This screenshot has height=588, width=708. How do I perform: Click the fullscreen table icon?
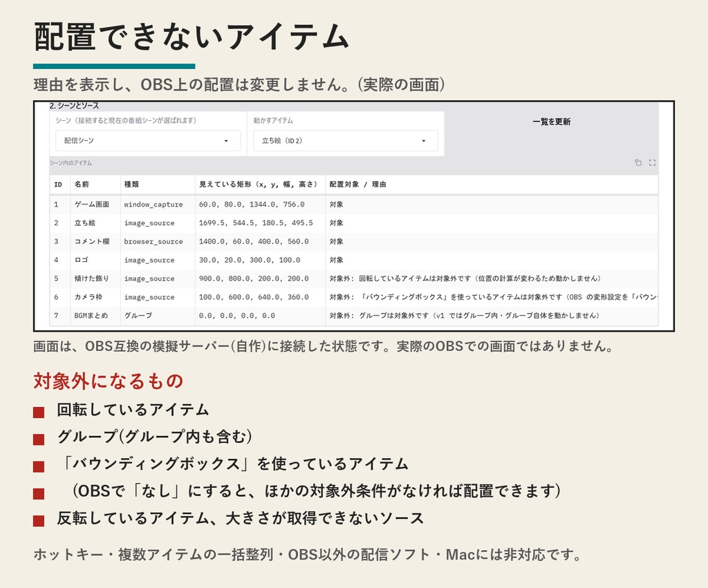click(652, 162)
